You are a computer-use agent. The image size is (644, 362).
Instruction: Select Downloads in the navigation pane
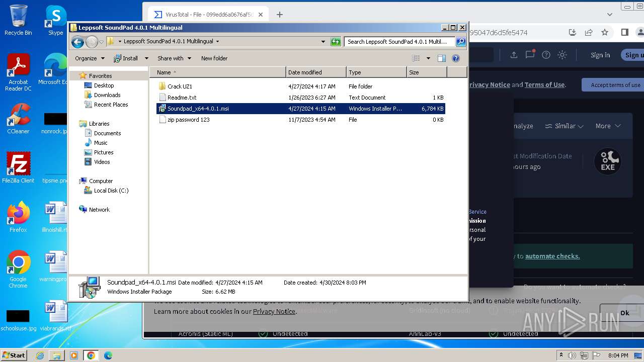(107, 95)
